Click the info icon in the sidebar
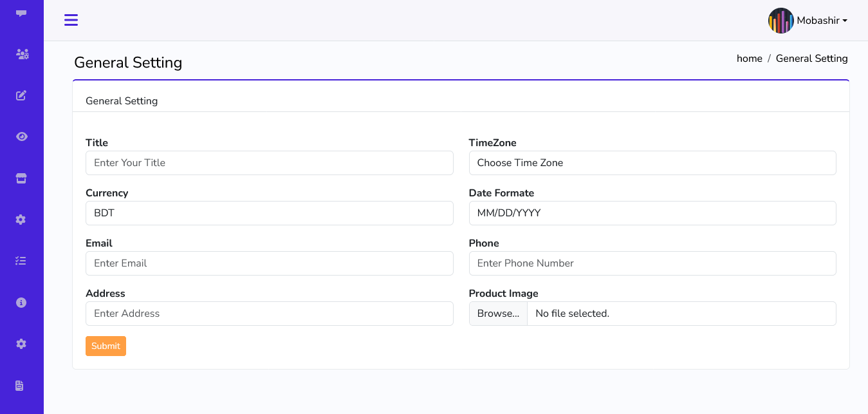 [21, 302]
